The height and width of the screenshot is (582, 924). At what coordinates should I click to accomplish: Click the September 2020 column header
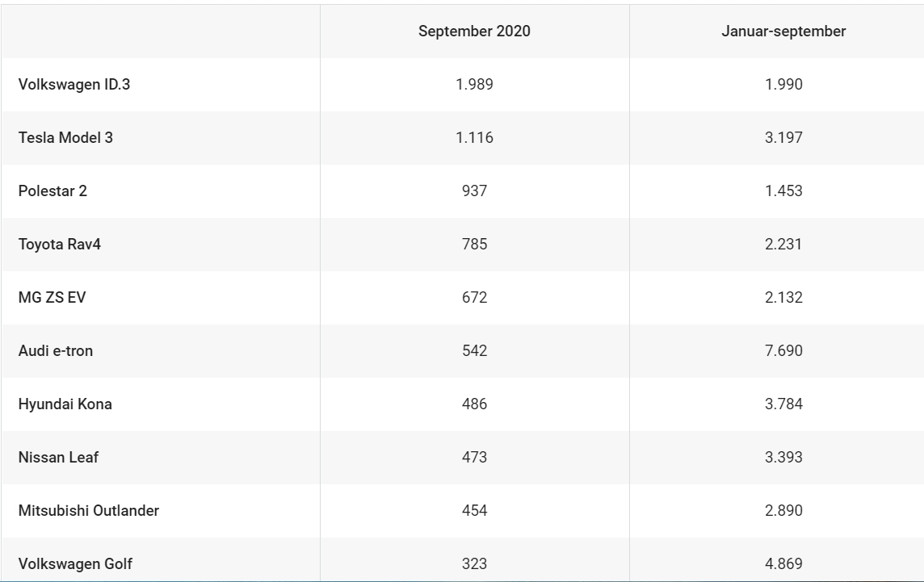tap(474, 31)
